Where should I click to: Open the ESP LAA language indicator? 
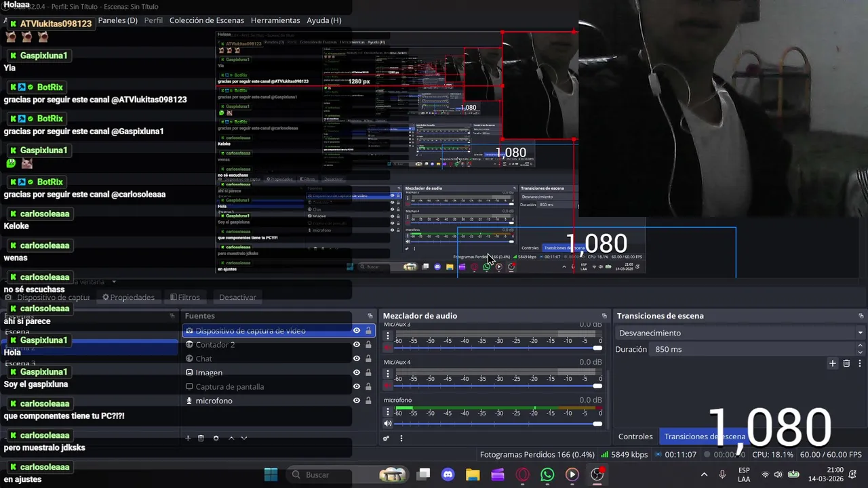click(744, 474)
